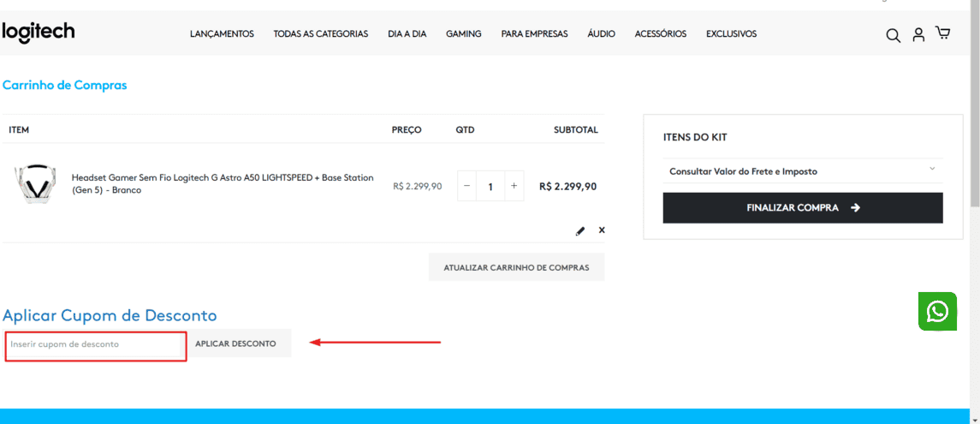Open the ÁUDIO menu

pyautogui.click(x=601, y=33)
